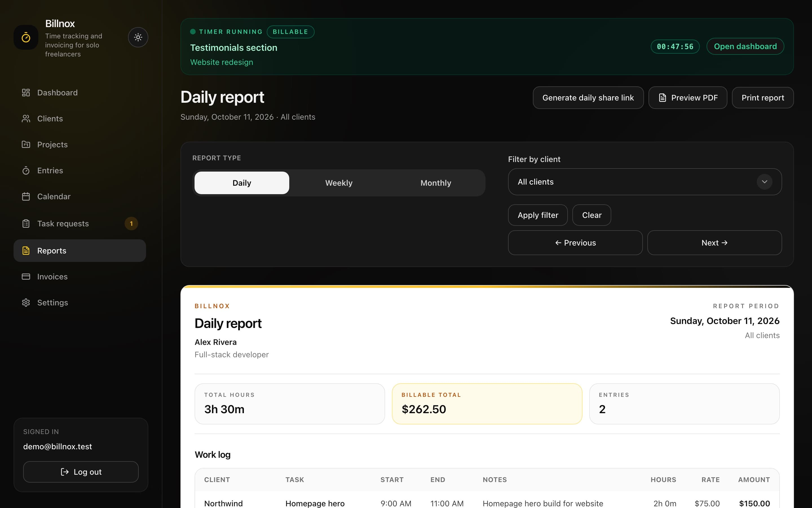Click the Billnox stopwatch logo icon
This screenshot has height=508, width=812.
pyautogui.click(x=26, y=37)
